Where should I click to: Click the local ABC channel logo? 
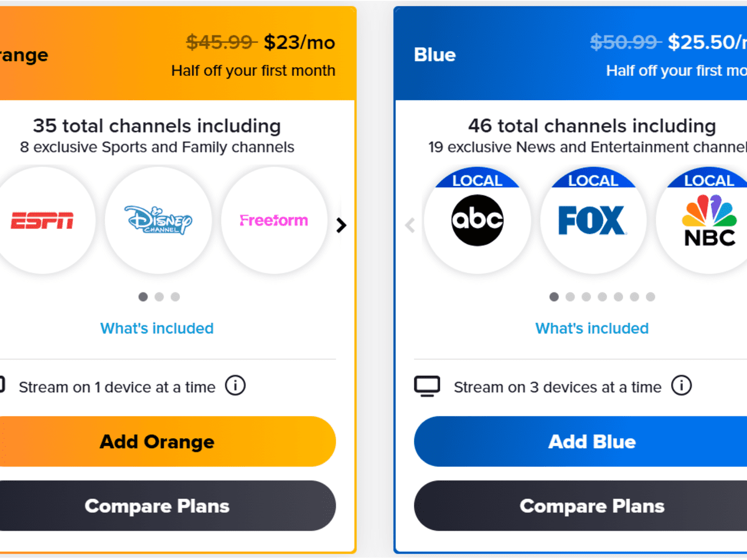tap(477, 220)
